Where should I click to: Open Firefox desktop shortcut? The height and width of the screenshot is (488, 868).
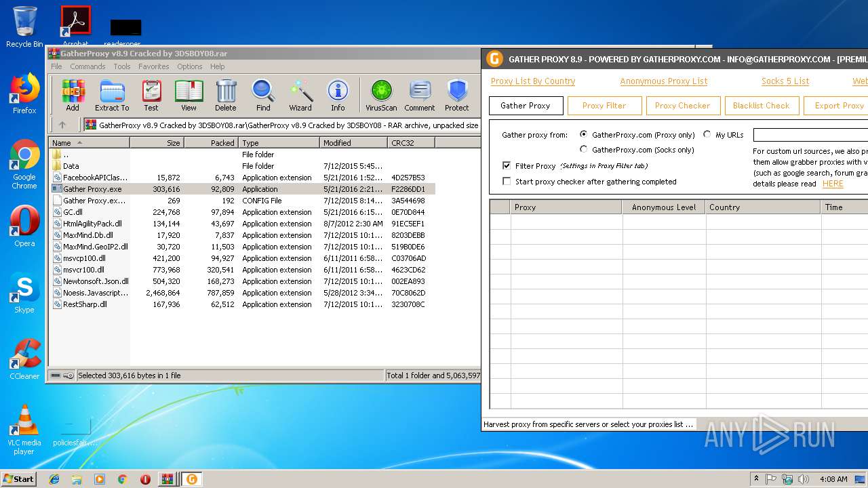[x=24, y=94]
